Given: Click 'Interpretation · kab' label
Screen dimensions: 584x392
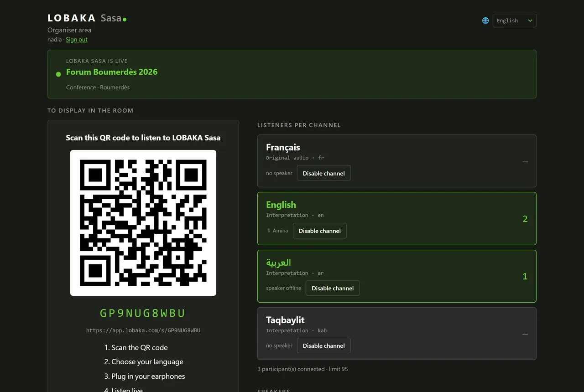Looking at the screenshot, I should [297, 330].
